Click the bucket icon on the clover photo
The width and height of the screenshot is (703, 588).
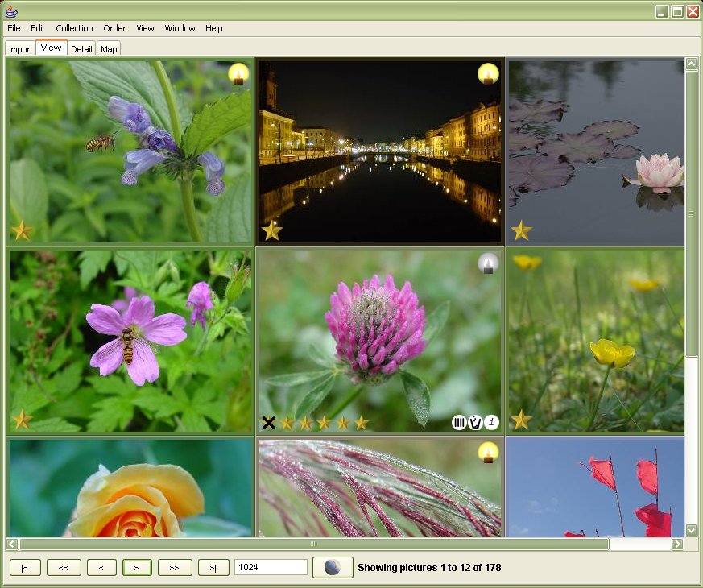(475, 423)
